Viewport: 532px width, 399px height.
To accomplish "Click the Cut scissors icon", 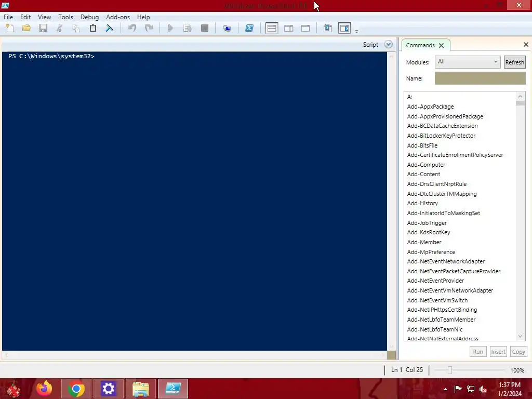I will pyautogui.click(x=59, y=28).
